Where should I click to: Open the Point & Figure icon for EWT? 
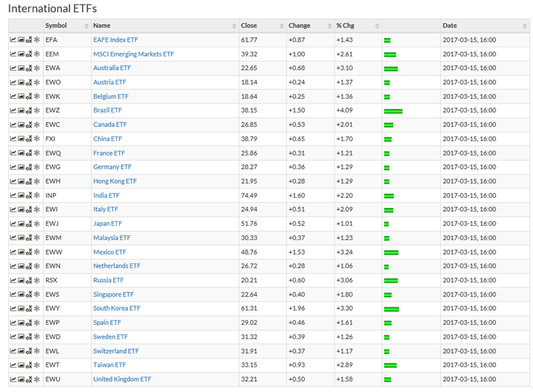[29, 365]
